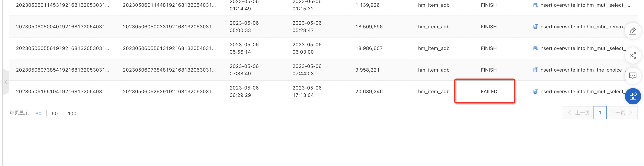Show 100 items per page

click(x=72, y=113)
